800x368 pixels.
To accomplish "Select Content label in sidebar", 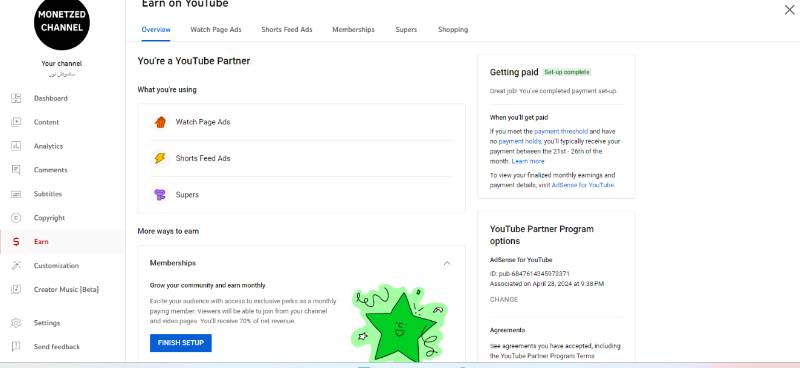I will point(46,122).
